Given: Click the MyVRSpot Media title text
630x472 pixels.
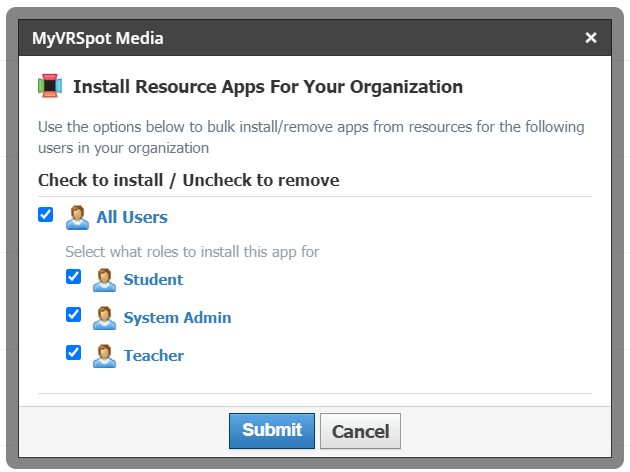Looking at the screenshot, I should tap(98, 38).
